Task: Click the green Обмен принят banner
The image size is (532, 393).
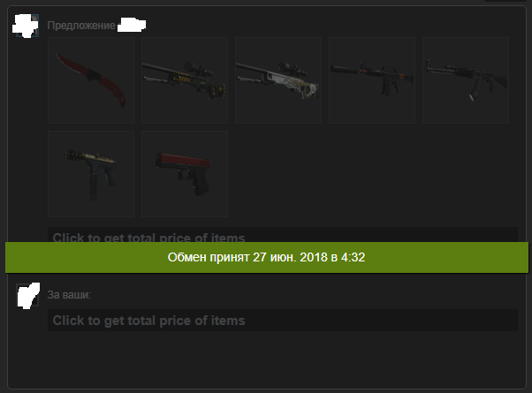Action: (x=267, y=257)
